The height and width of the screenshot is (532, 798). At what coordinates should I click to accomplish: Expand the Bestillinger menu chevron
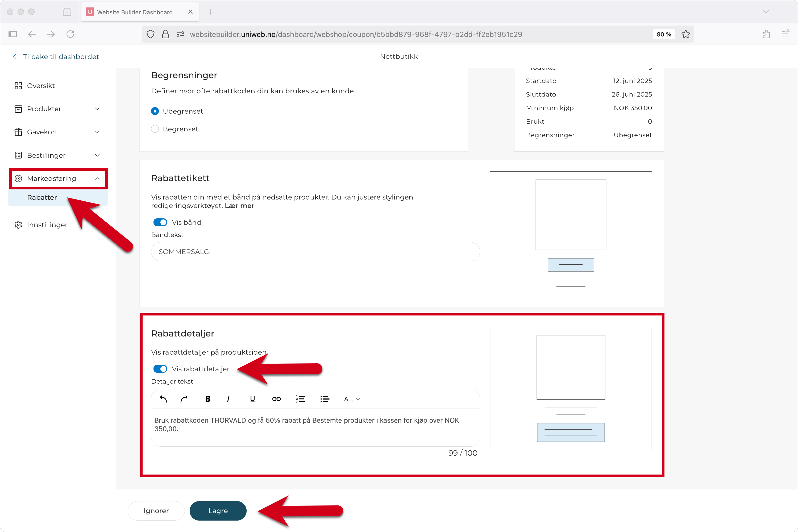point(97,155)
